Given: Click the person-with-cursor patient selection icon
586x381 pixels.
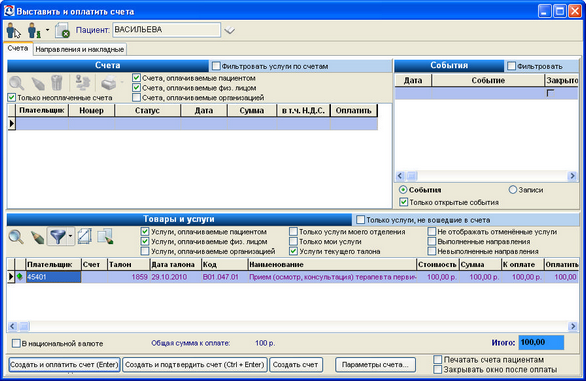Looking at the screenshot, I should pos(13,30).
